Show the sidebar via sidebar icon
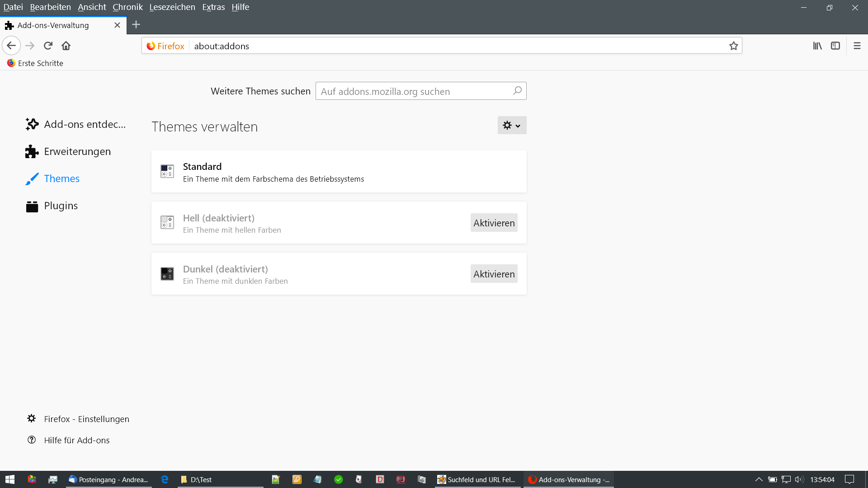Image resolution: width=868 pixels, height=488 pixels. (x=835, y=46)
